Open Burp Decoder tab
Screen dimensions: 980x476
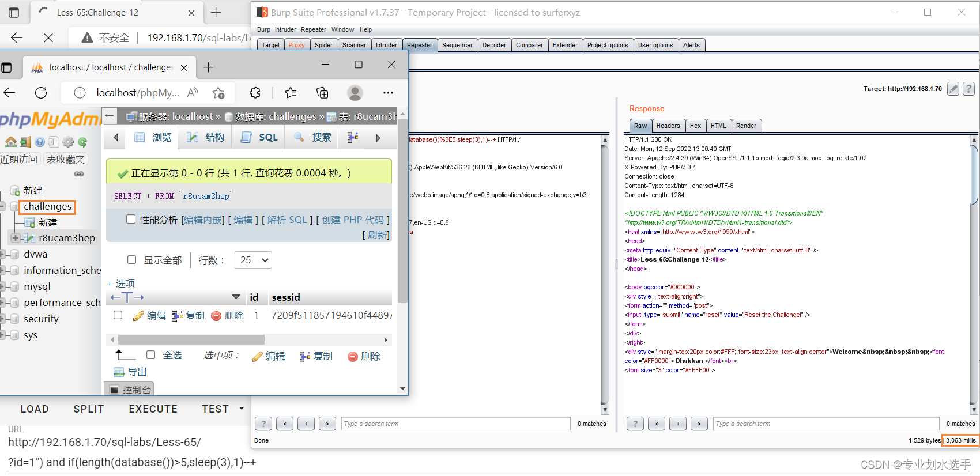pos(494,45)
